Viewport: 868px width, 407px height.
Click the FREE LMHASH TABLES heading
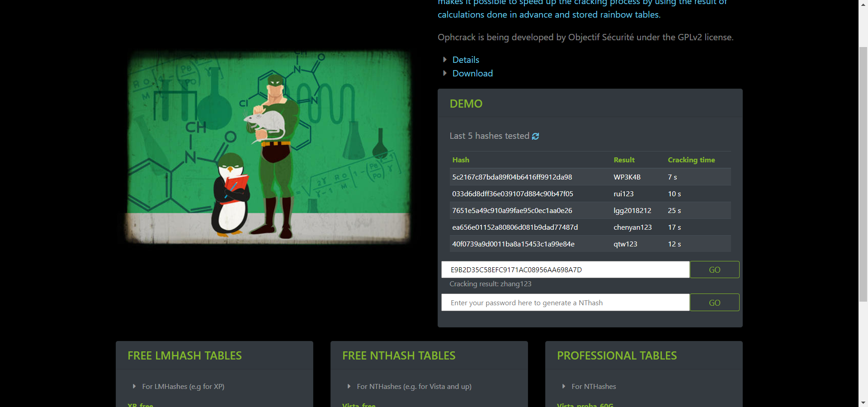[184, 355]
